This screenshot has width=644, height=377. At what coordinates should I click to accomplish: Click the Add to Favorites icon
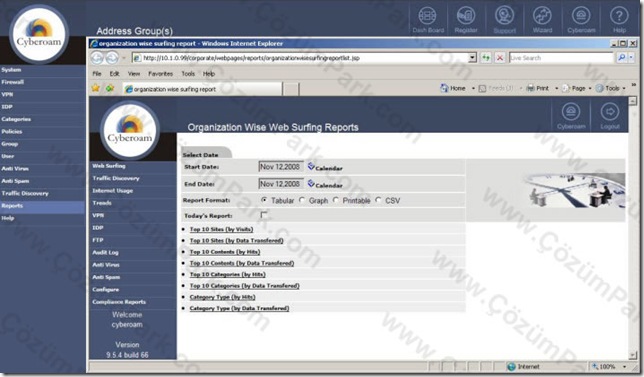coord(110,88)
